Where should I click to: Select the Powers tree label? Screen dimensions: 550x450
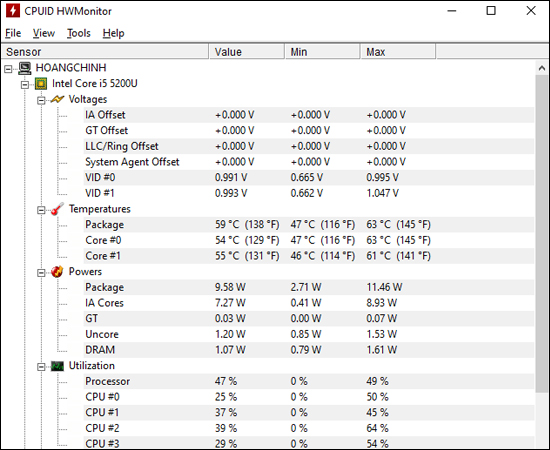tap(85, 271)
